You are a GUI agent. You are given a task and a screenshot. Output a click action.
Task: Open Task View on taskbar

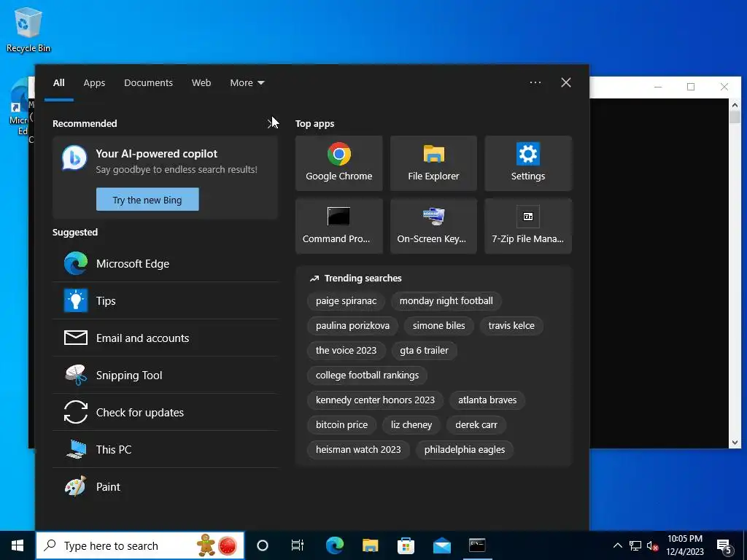[298, 545]
